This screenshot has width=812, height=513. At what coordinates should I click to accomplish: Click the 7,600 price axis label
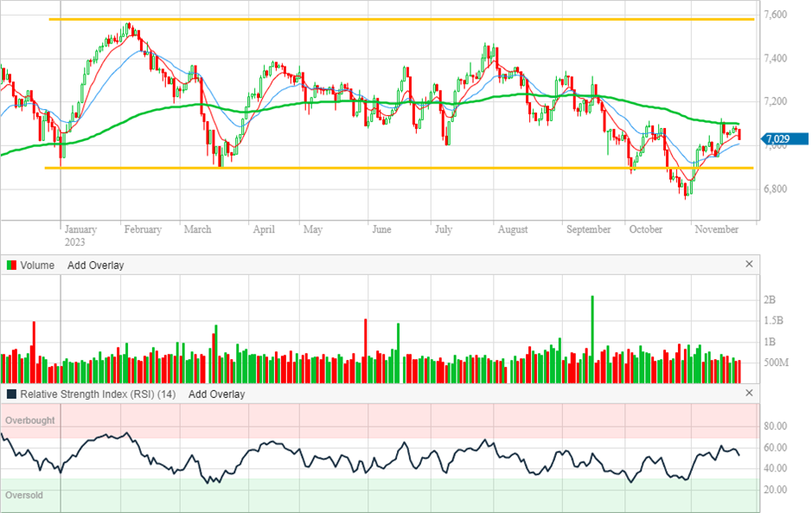(x=775, y=16)
